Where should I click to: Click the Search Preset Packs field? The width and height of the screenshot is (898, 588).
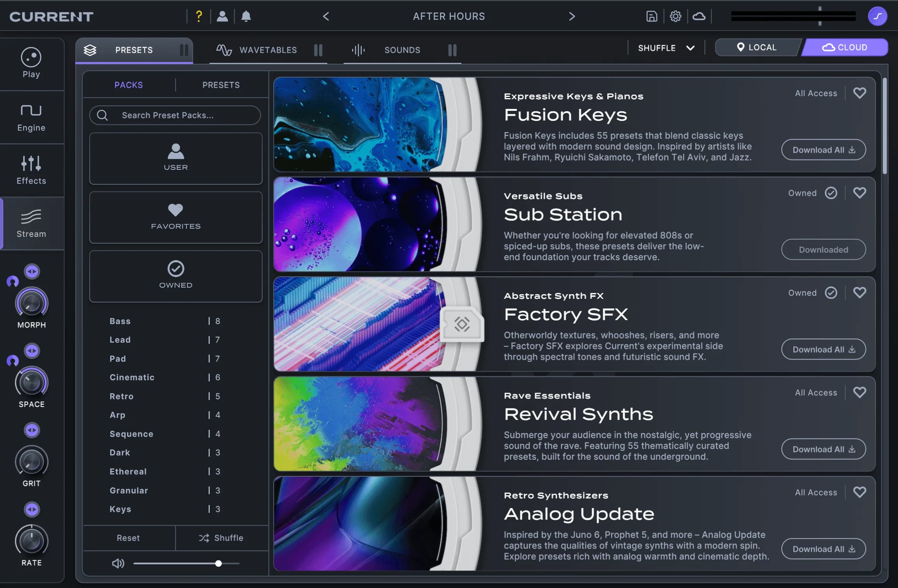tap(174, 115)
